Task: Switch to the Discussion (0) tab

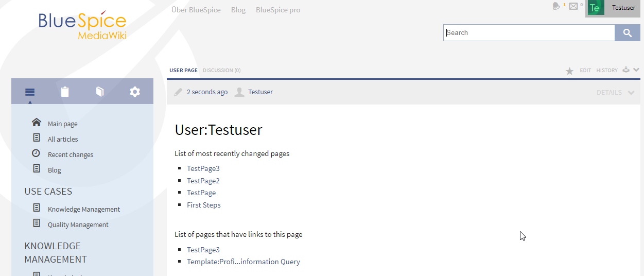Action: click(221, 71)
